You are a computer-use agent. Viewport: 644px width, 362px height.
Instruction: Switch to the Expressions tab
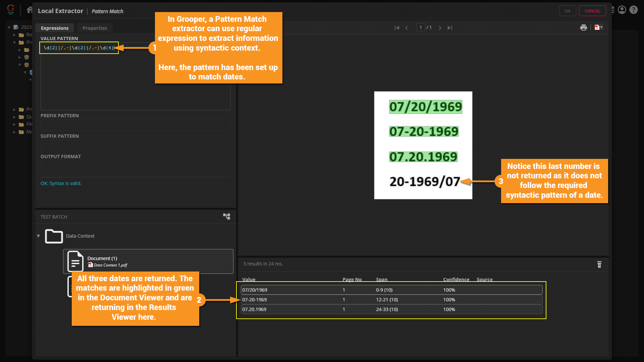[x=55, y=28]
